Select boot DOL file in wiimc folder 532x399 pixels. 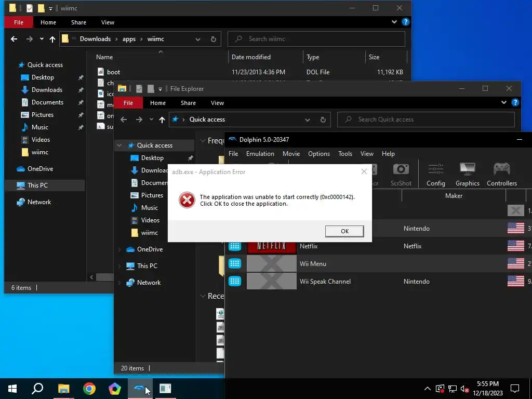(x=250, y=72)
